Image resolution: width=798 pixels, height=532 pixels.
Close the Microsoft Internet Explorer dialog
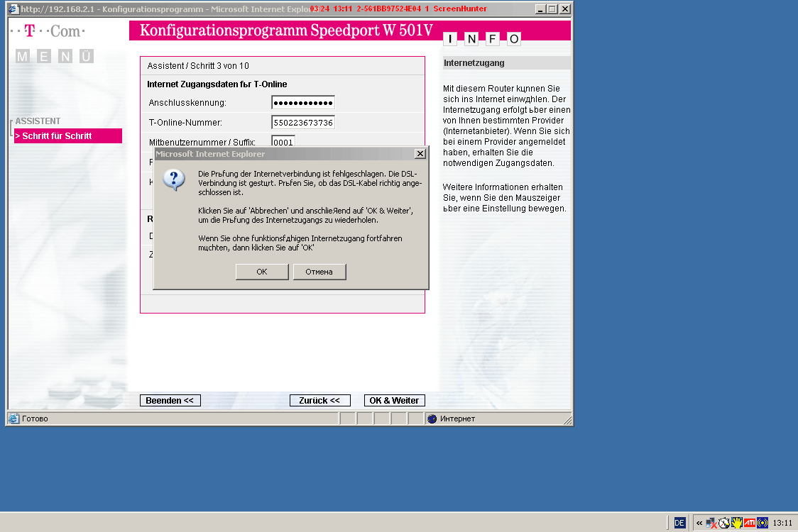click(420, 154)
